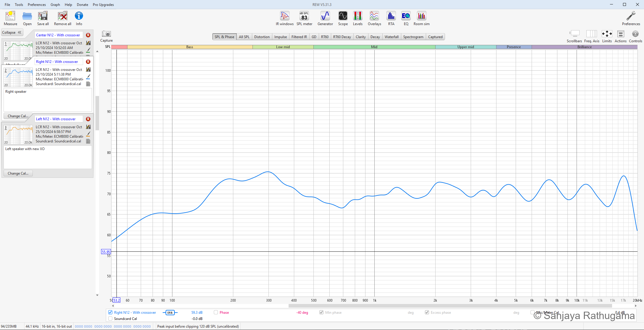Screen dimensions: 644x330
Task: Open notes icon for Left N12 measurement
Action: coord(88,141)
